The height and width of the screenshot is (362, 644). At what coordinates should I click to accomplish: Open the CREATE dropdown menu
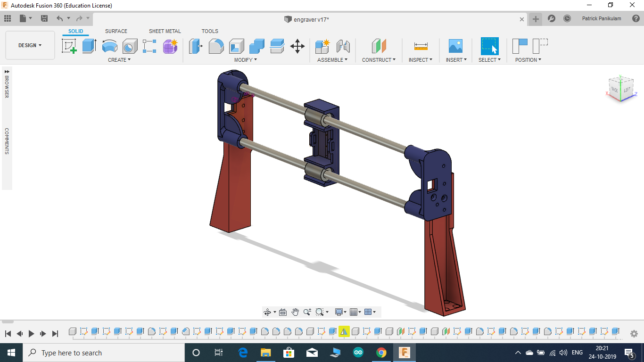(119, 59)
